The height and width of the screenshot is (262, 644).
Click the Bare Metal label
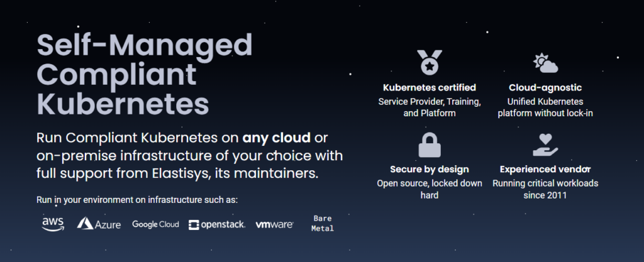pos(323,223)
